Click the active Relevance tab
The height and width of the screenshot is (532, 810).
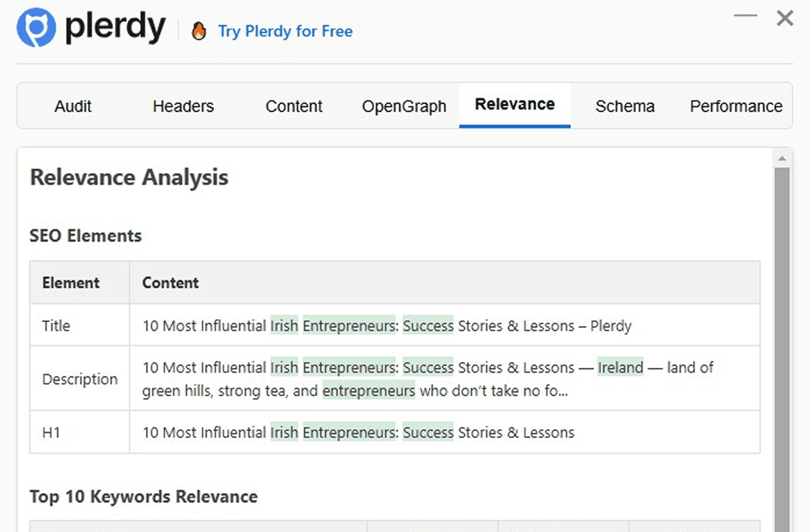click(514, 105)
